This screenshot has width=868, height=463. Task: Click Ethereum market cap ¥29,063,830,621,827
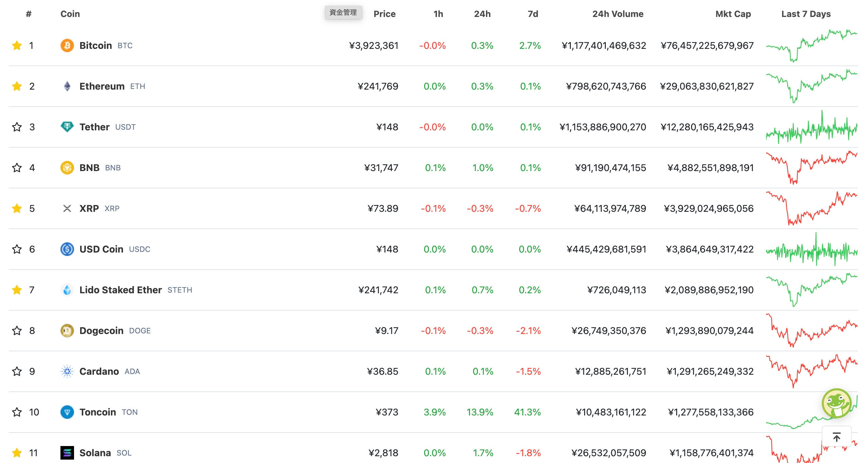(x=707, y=86)
